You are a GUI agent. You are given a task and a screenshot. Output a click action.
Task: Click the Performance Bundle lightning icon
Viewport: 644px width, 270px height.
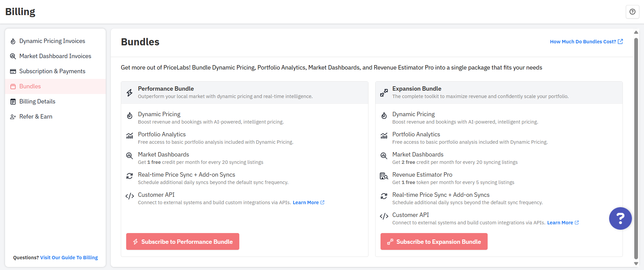pyautogui.click(x=130, y=93)
